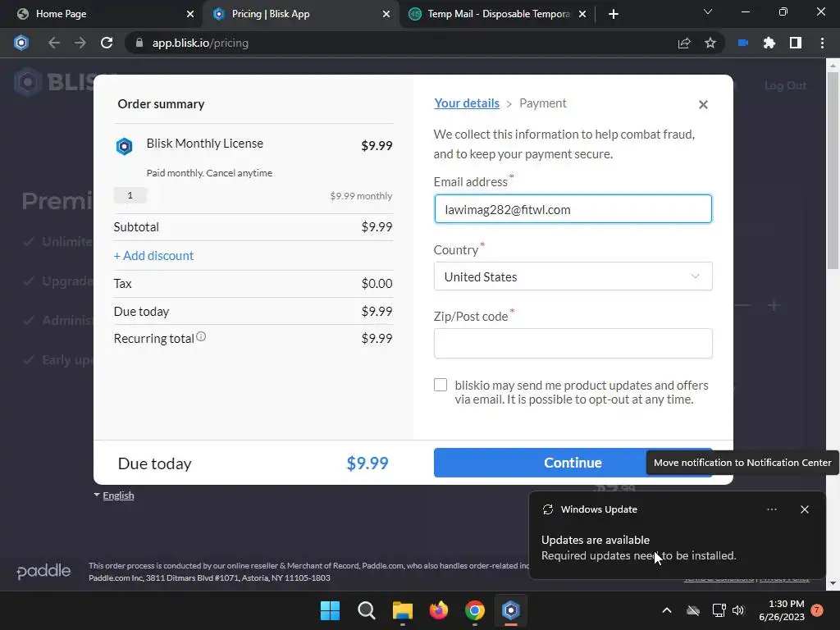840x630 pixels.
Task: Go forward to the next page
Action: (80, 43)
